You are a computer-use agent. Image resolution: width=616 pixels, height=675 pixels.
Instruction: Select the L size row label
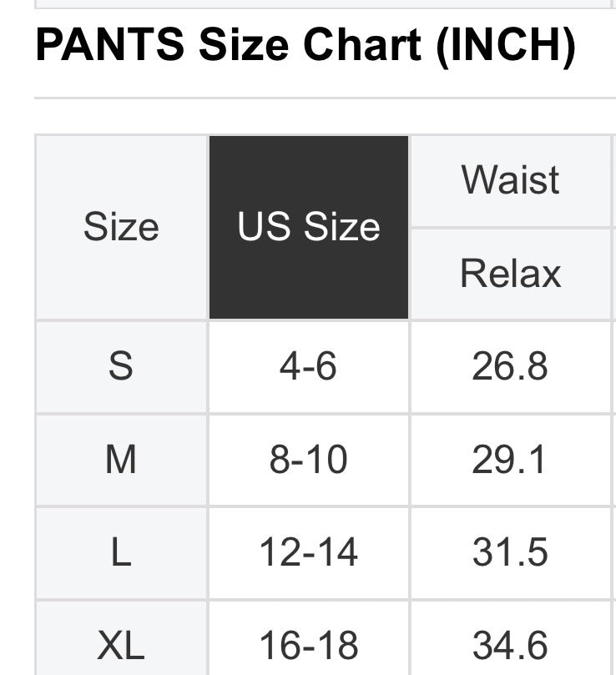point(121,552)
